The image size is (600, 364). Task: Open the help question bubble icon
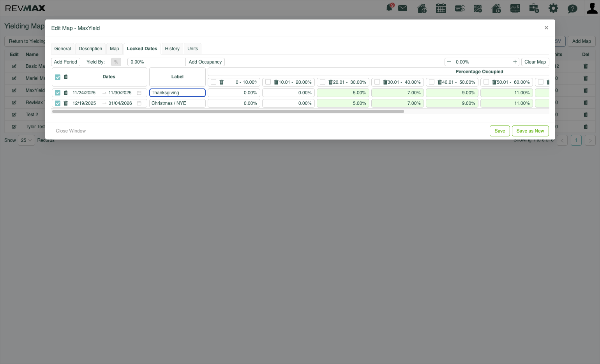(572, 9)
